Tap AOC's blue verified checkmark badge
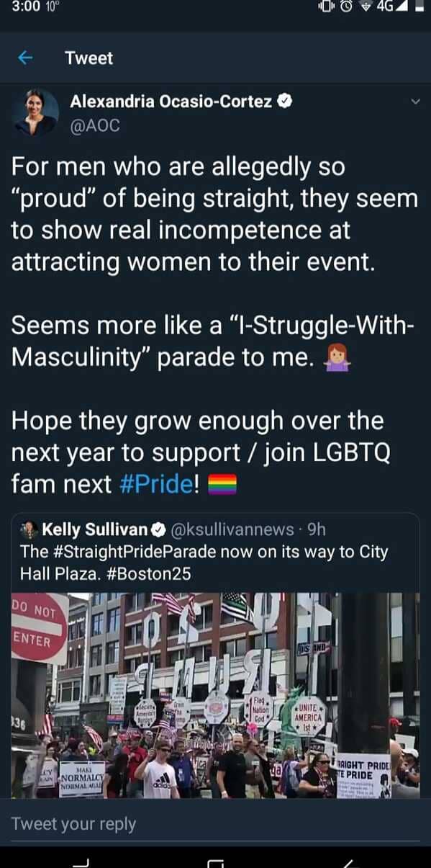Screen dimensions: 431x868 (x=285, y=101)
